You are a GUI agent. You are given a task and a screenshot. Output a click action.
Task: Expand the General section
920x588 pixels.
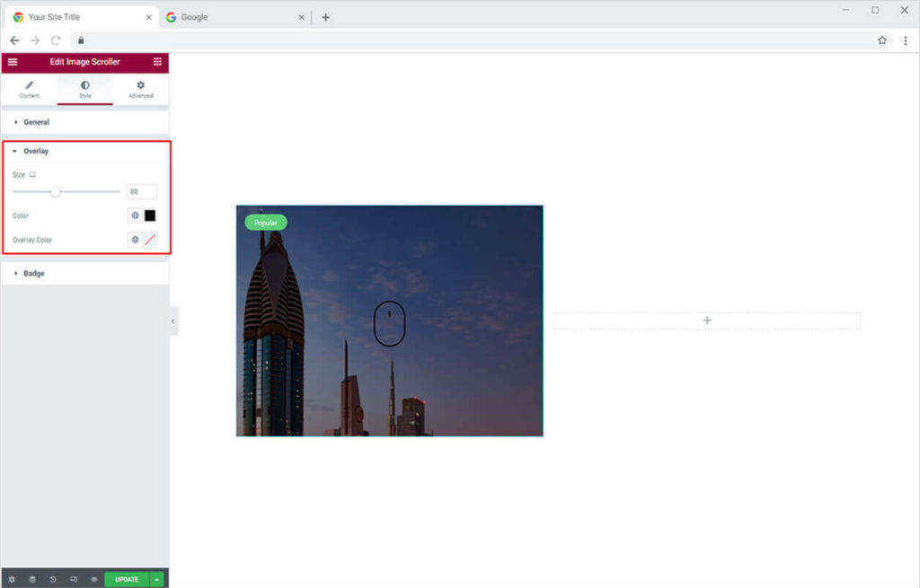(x=36, y=122)
